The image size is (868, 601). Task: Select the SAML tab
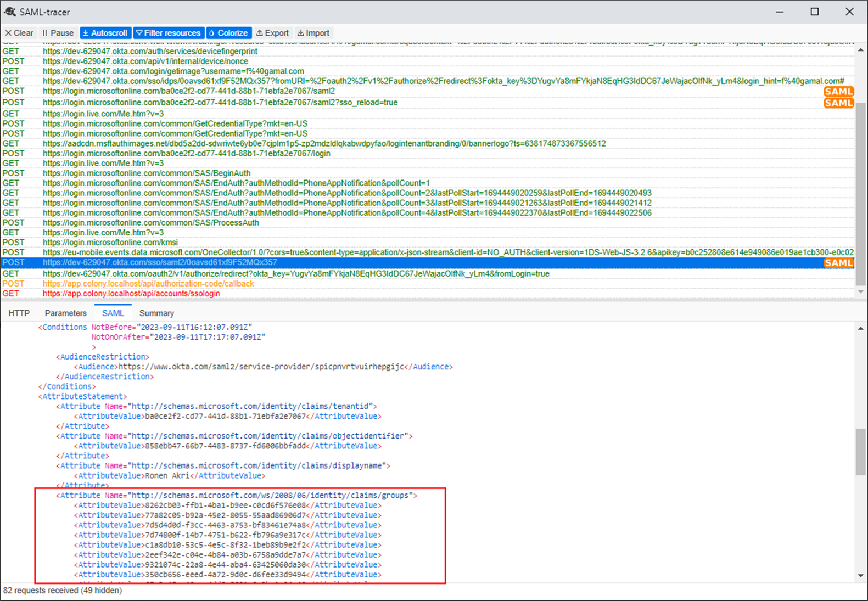113,313
